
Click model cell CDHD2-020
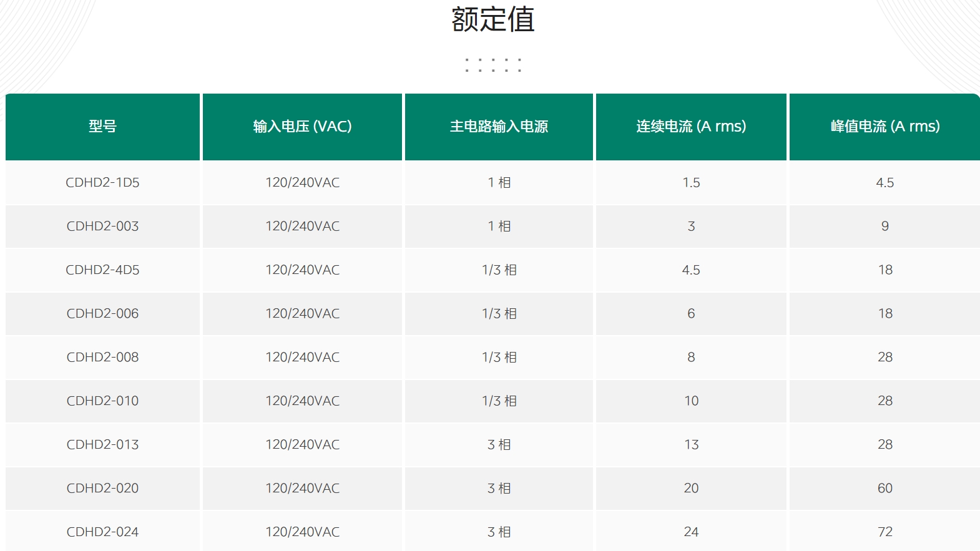(x=102, y=489)
